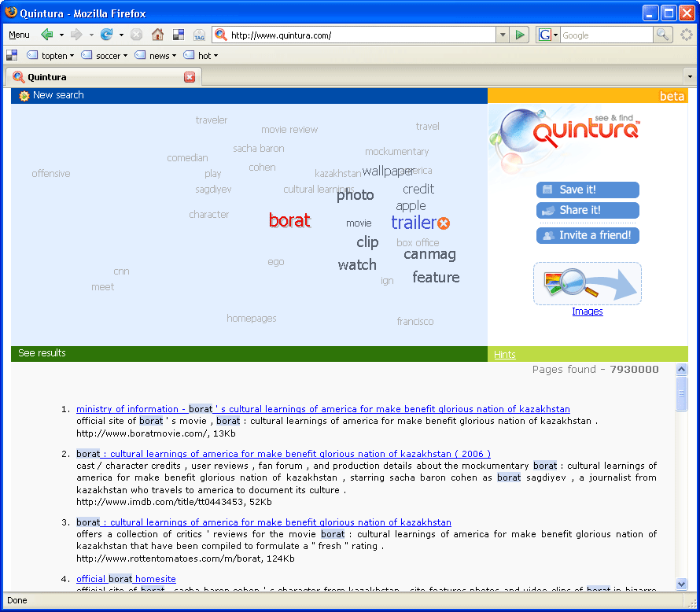Click the feature keyword

[436, 277]
